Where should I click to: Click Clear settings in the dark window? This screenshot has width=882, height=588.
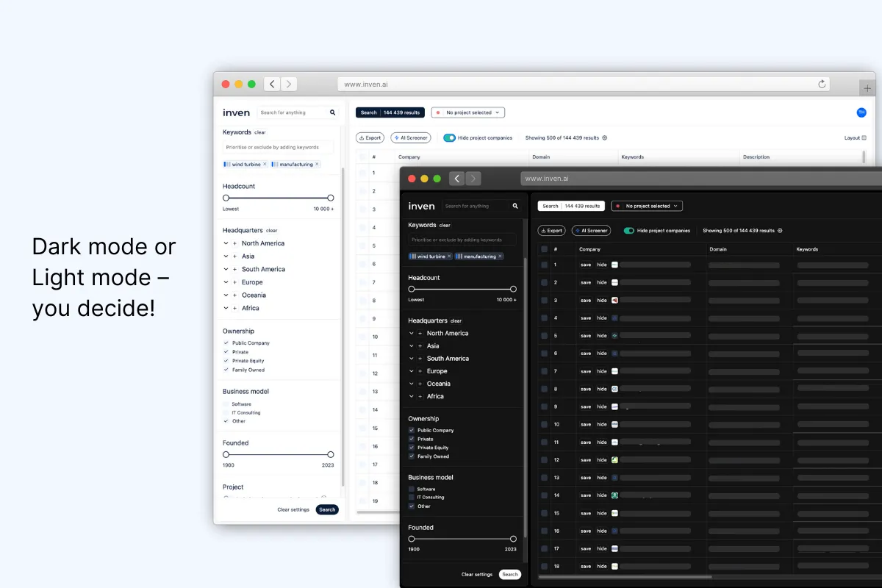pos(477,575)
